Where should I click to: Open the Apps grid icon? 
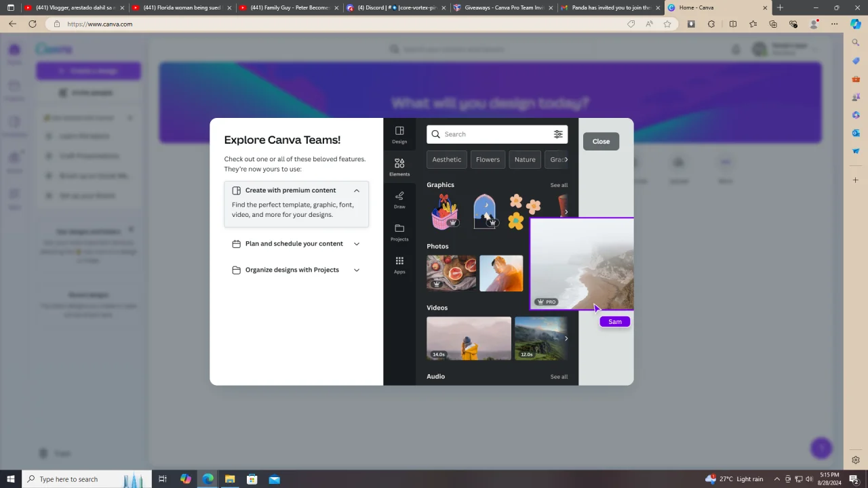click(x=399, y=264)
